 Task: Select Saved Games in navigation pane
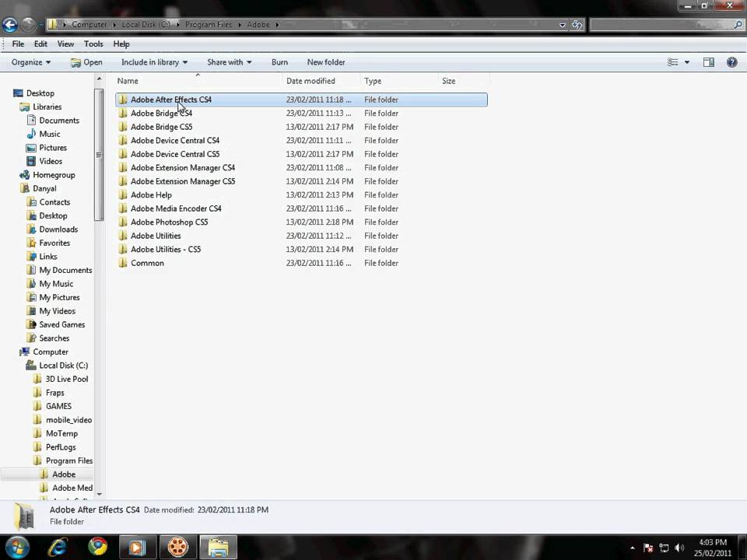(x=62, y=325)
